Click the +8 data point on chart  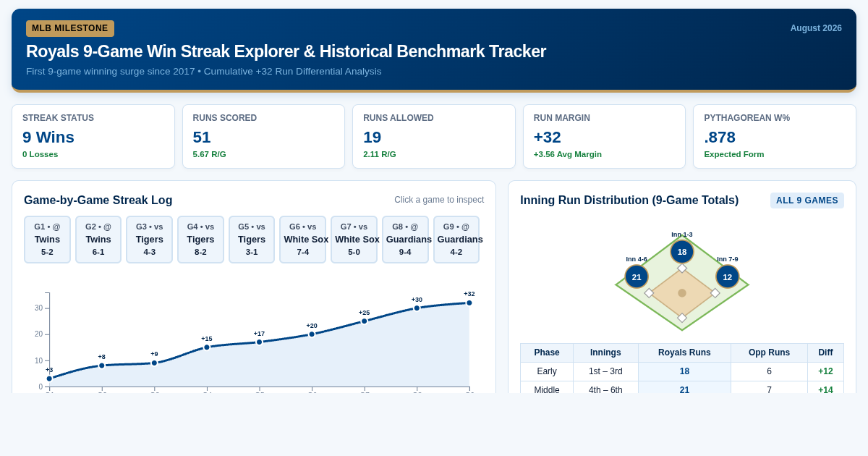point(102,366)
